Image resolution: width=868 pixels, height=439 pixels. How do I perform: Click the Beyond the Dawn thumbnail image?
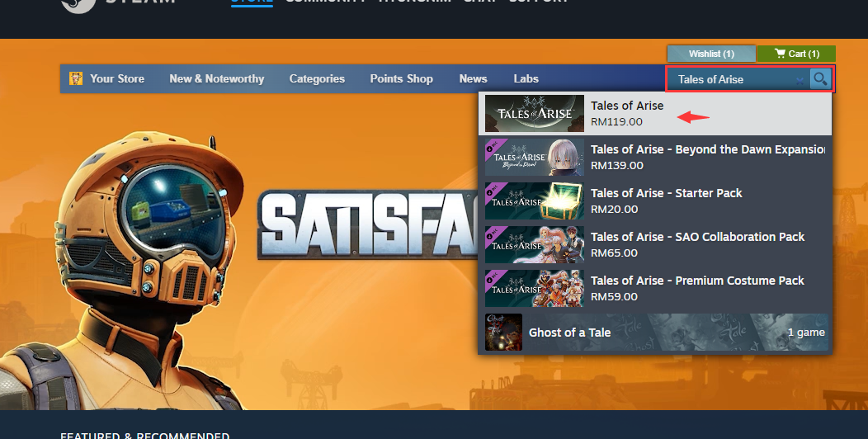[x=534, y=158]
